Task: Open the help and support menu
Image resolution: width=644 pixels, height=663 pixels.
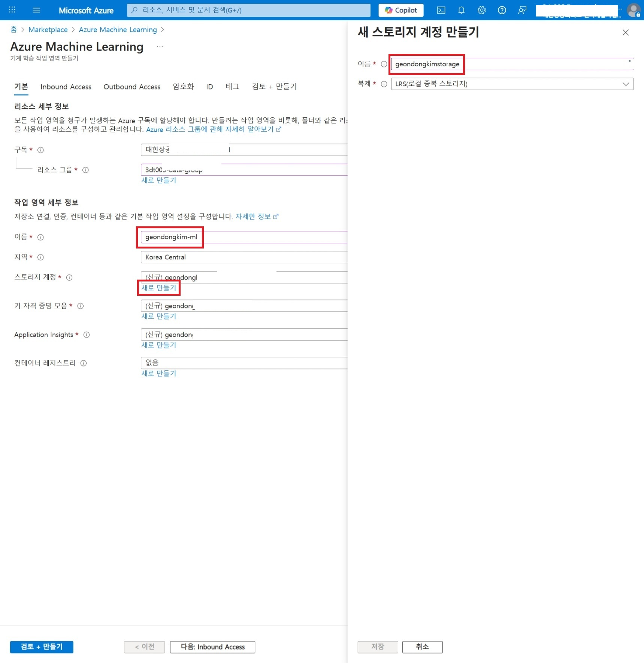Action: click(x=501, y=10)
